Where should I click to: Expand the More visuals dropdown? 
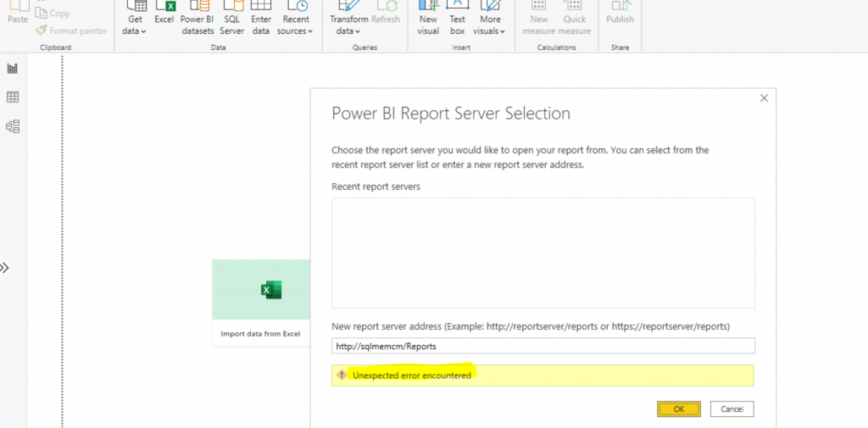click(x=490, y=19)
